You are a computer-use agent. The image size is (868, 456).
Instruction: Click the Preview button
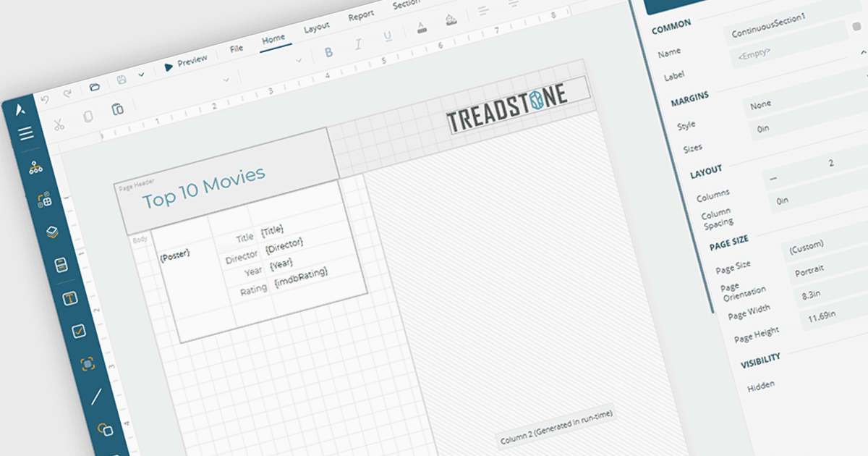(x=185, y=62)
